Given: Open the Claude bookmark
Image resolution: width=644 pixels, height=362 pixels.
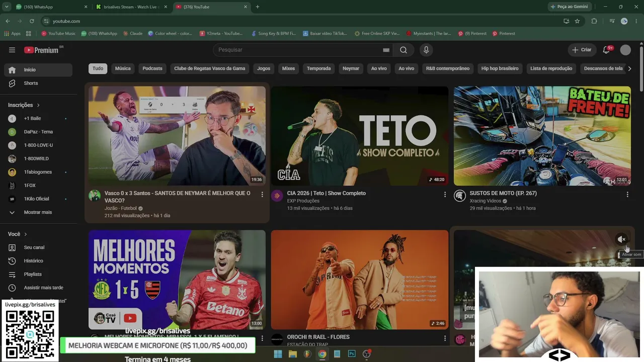Looking at the screenshot, I should pyautogui.click(x=133, y=34).
